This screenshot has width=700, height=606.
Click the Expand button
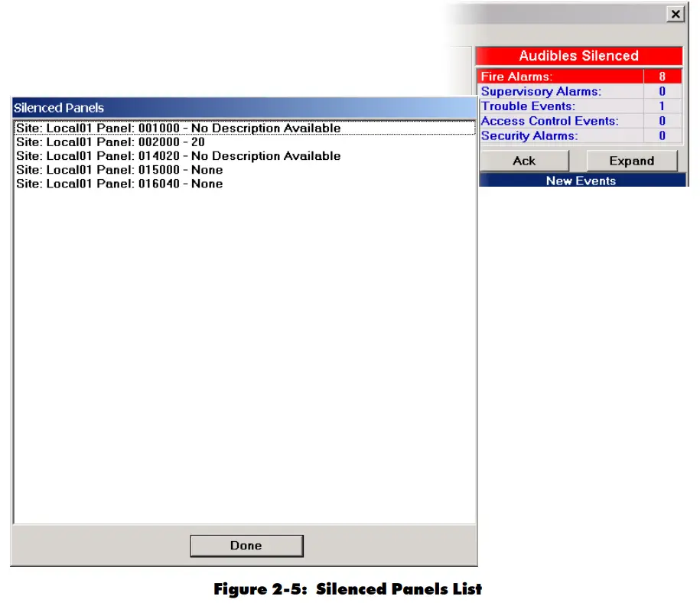point(632,161)
